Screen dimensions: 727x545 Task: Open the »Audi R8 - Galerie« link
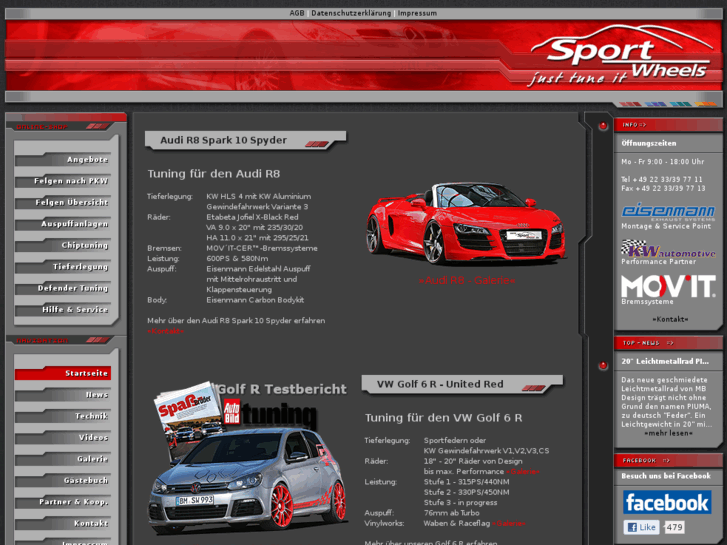(x=467, y=280)
